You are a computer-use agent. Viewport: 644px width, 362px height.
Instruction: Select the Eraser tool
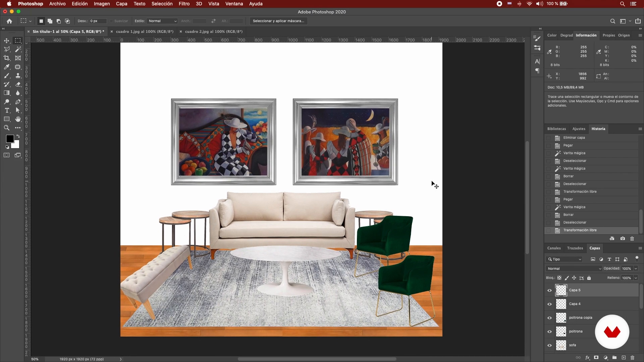coord(18,84)
